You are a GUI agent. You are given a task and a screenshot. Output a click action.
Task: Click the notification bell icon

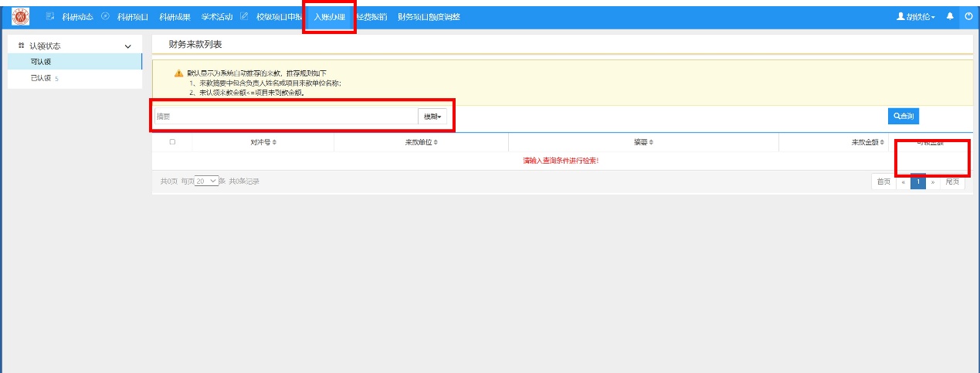[x=950, y=16]
